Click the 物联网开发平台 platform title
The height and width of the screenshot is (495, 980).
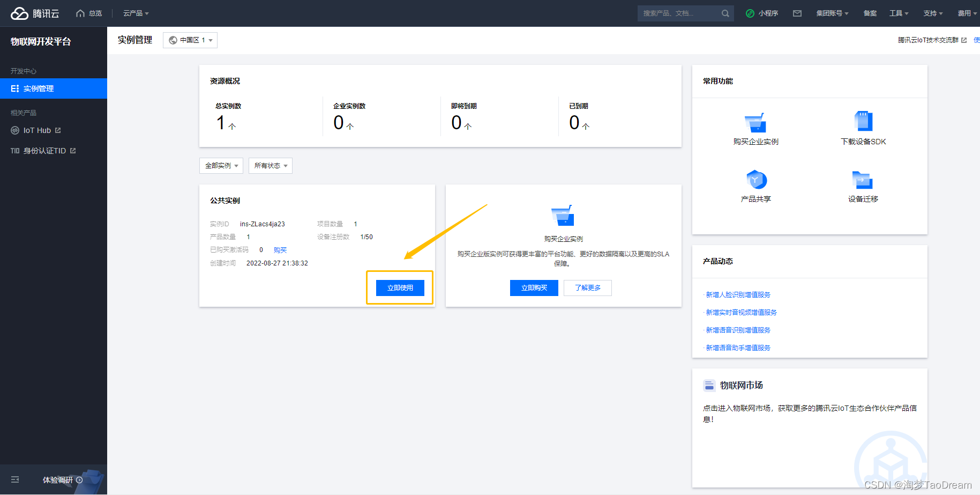coord(41,42)
